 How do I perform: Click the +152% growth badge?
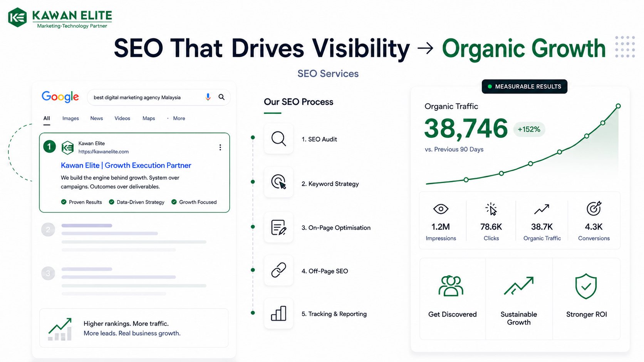click(529, 129)
